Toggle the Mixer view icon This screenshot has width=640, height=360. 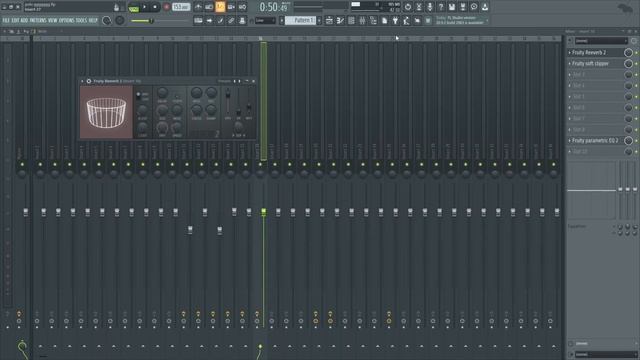[362, 20]
